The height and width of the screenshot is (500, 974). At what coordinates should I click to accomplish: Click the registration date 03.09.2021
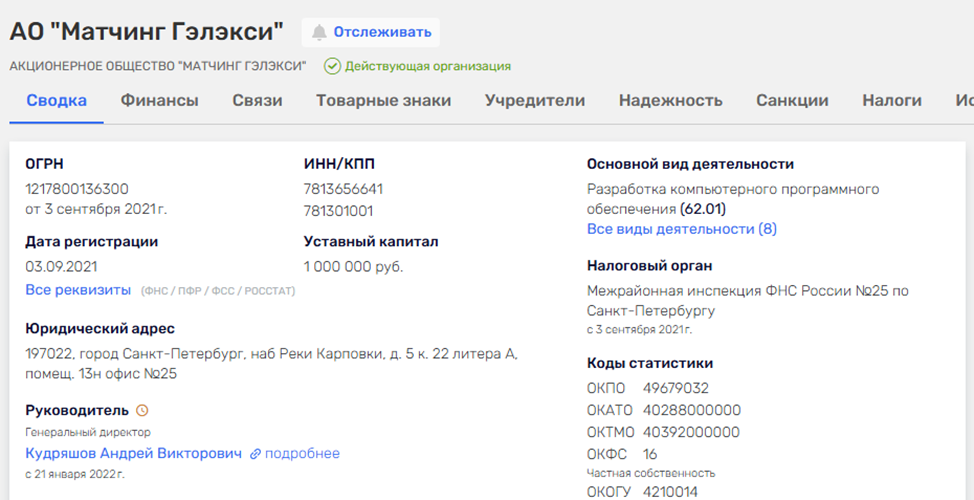coord(61,267)
